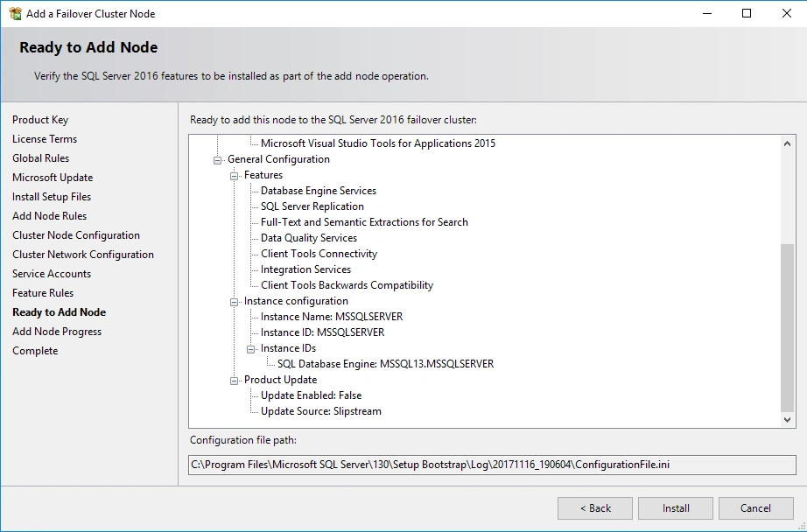Select SQL Server Replication tree item
This screenshot has height=532, width=807.
(x=312, y=206)
